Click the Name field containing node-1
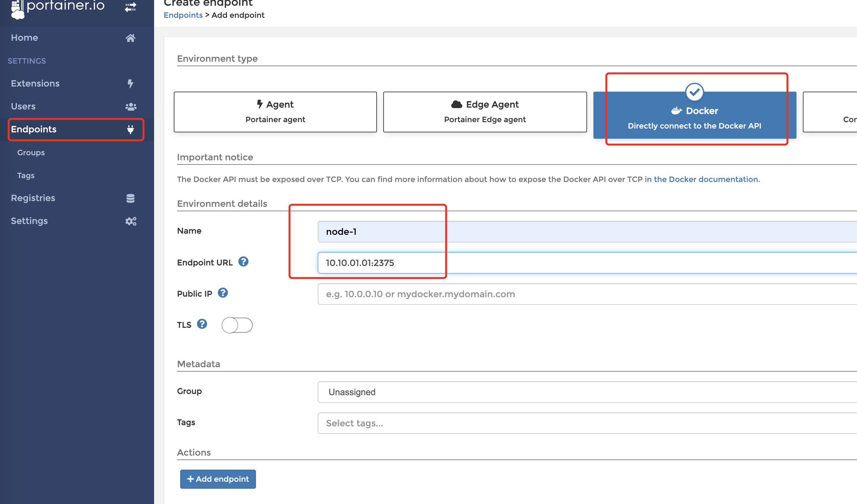The width and height of the screenshot is (857, 504). (x=381, y=231)
